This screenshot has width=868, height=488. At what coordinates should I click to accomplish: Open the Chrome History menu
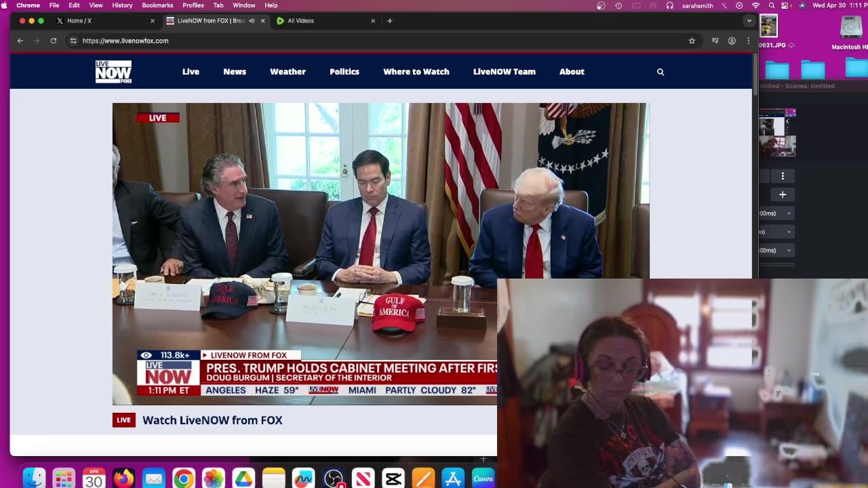tap(122, 5)
